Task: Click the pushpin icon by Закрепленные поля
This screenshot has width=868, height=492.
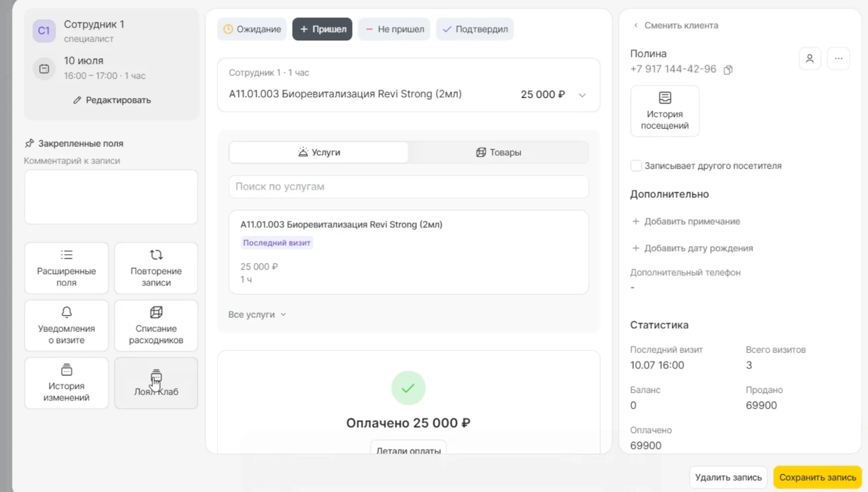Action: coord(29,143)
